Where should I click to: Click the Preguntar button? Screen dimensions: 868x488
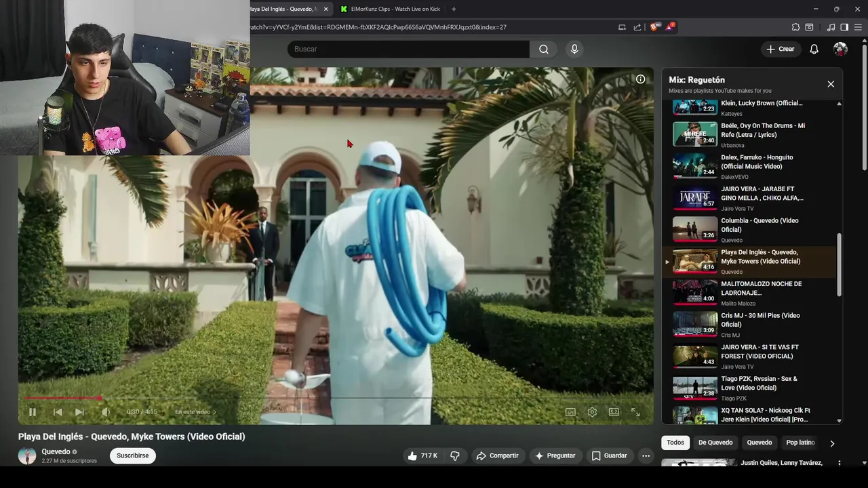[555, 455]
